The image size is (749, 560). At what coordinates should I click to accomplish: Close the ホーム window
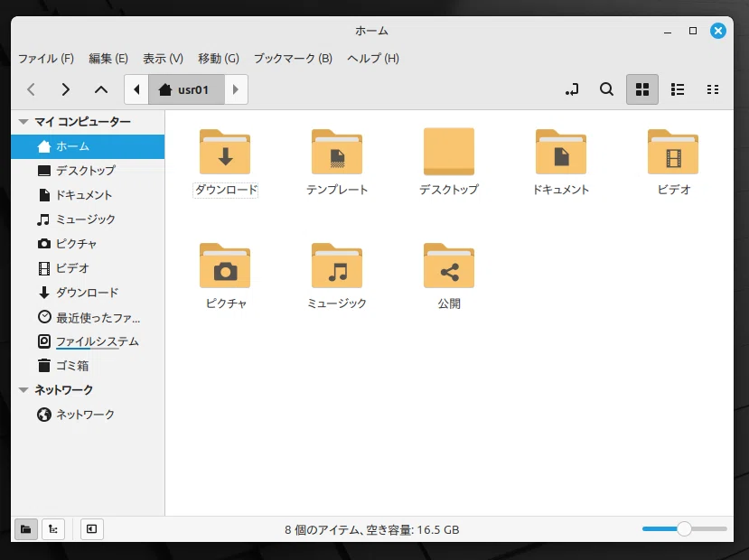[x=718, y=31]
